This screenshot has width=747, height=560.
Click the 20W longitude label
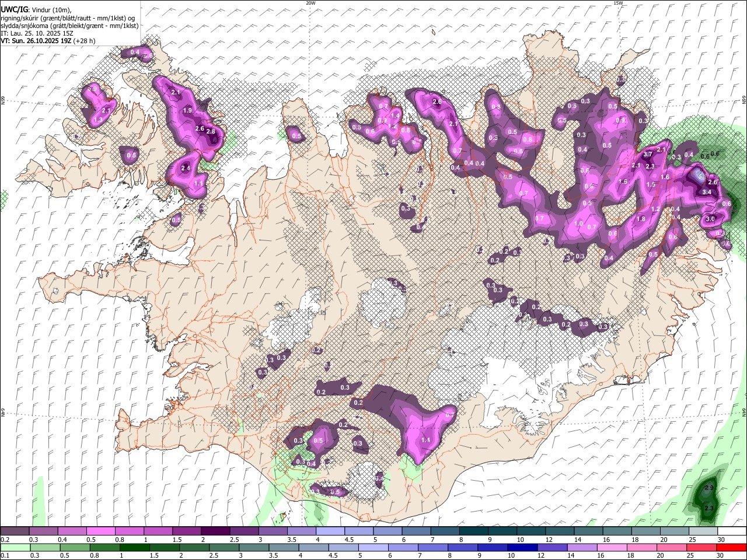pos(310,3)
